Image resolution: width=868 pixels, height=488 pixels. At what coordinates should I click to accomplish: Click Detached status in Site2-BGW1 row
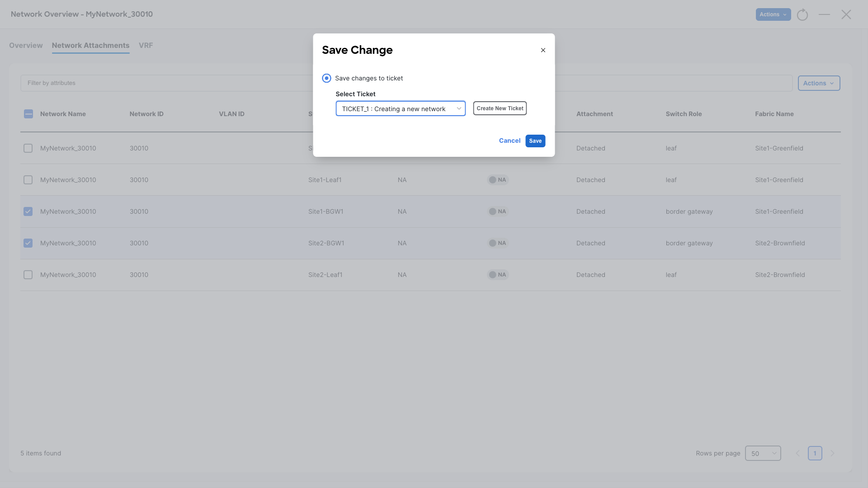pyautogui.click(x=590, y=243)
